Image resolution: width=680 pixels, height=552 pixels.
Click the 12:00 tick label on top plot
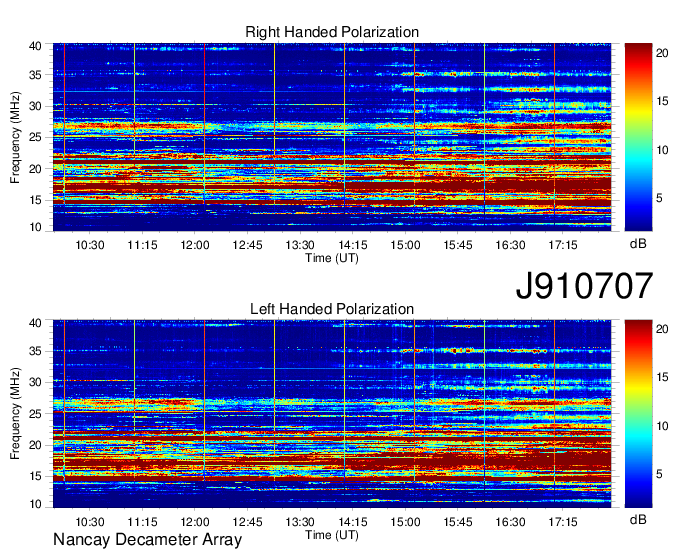195,245
